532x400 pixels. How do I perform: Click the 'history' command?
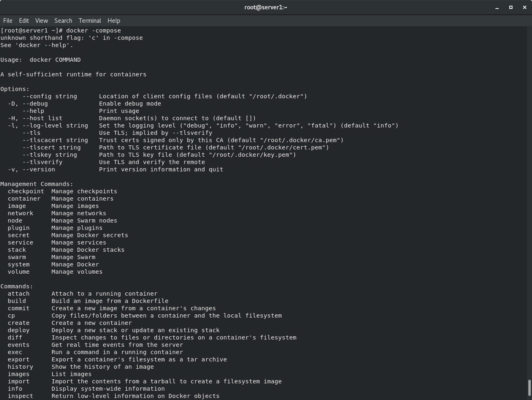pos(20,367)
